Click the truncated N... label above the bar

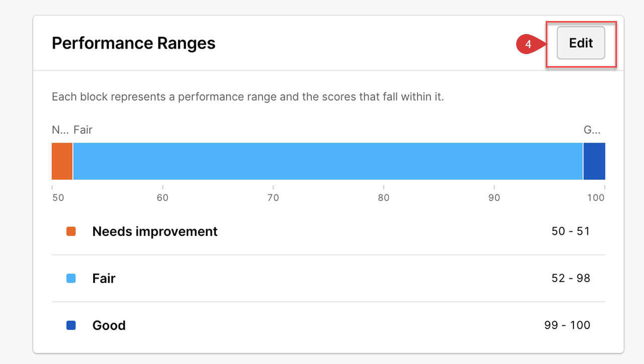(x=59, y=130)
